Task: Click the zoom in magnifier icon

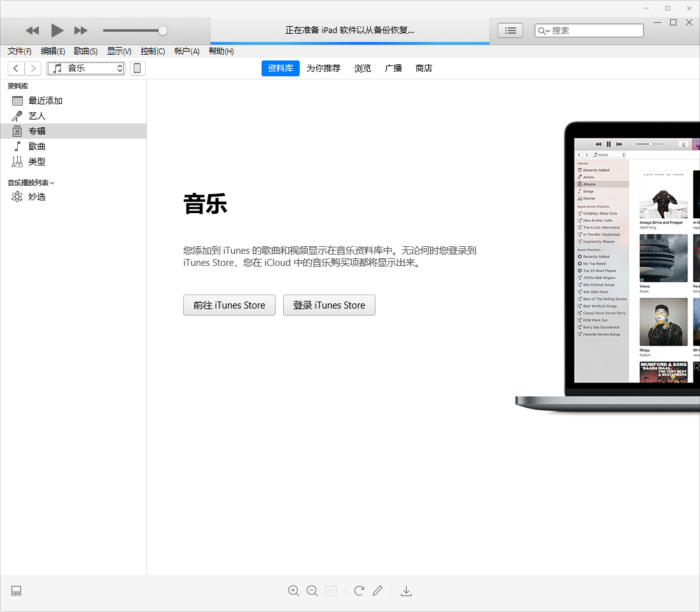Action: tap(294, 591)
